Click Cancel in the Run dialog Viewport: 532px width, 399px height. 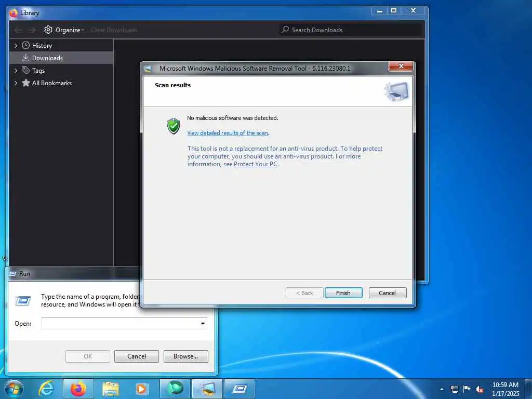pos(137,356)
